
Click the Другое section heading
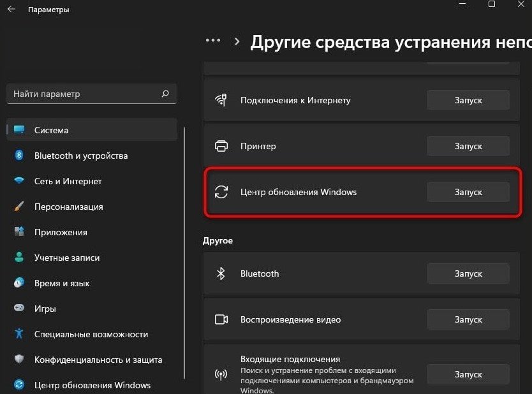click(218, 240)
